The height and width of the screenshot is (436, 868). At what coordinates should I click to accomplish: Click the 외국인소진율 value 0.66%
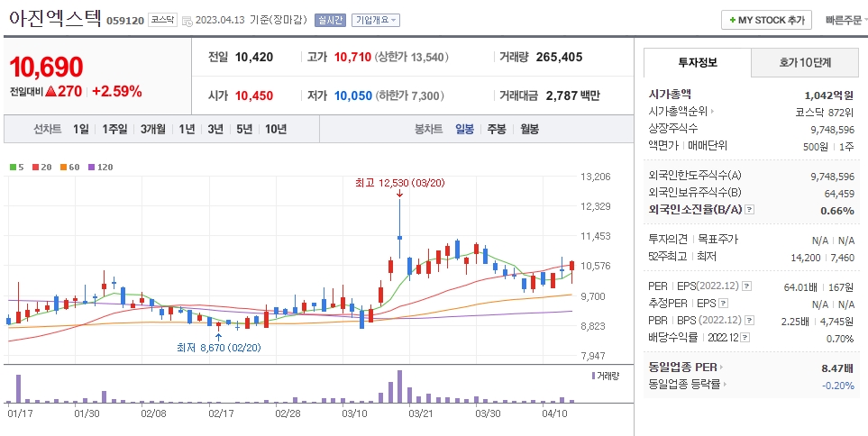click(x=837, y=210)
